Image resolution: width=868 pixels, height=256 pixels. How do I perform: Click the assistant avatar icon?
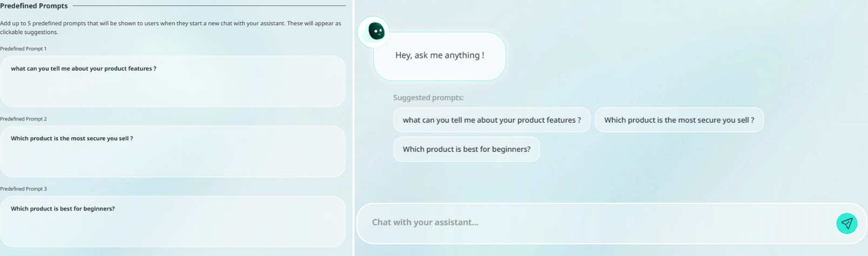(x=376, y=31)
